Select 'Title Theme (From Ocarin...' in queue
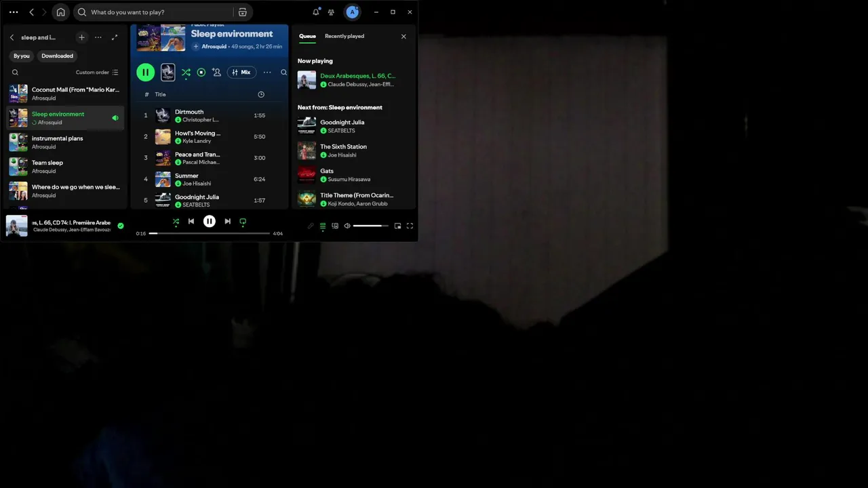This screenshot has height=488, width=868. [354, 199]
